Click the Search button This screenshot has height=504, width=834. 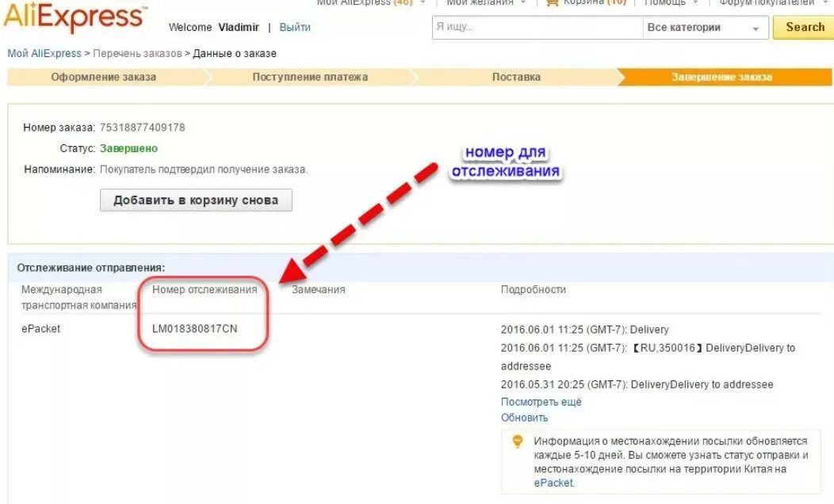tap(804, 27)
